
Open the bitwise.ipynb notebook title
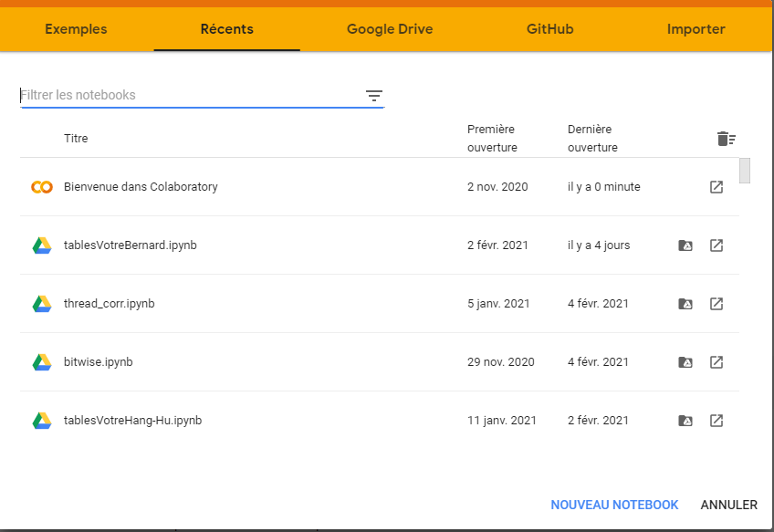99,362
